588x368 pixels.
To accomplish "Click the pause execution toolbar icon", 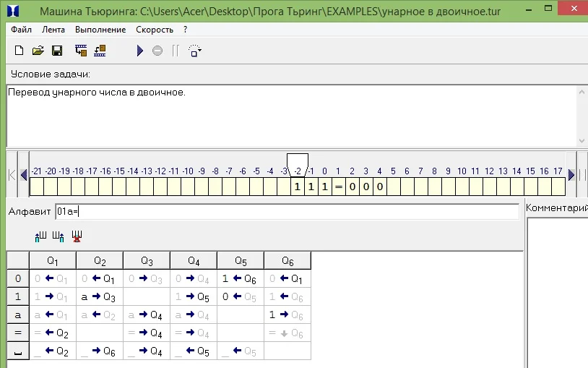I will click(x=175, y=51).
